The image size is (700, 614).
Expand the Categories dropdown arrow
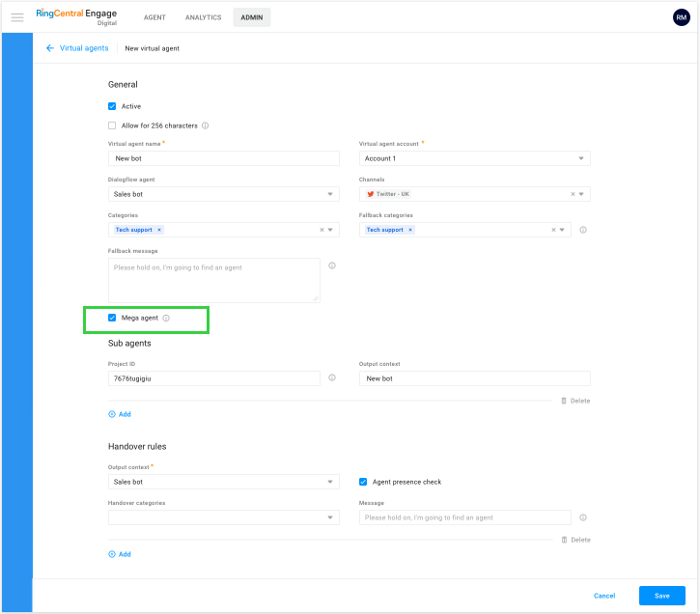point(330,230)
